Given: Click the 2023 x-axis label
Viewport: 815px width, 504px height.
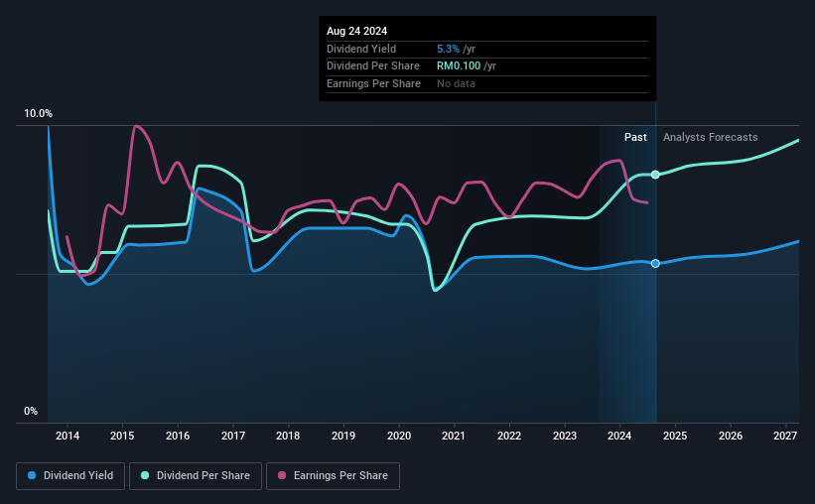Looking at the screenshot, I should coord(565,436).
